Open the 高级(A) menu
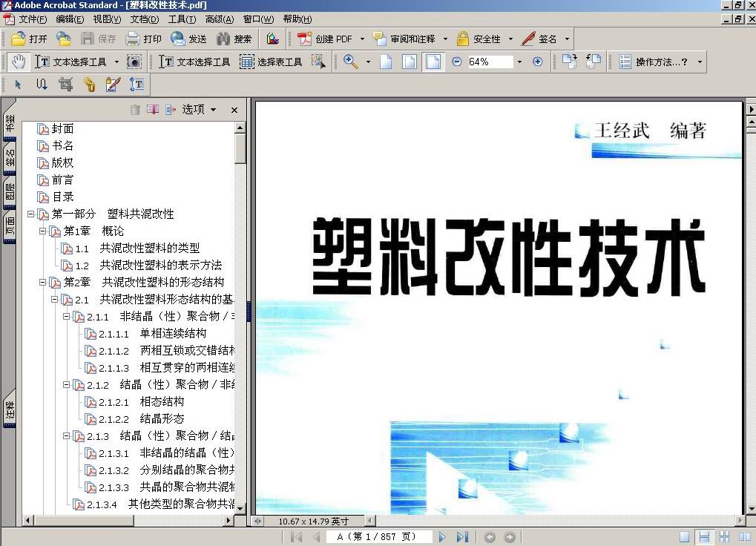 coord(220,19)
